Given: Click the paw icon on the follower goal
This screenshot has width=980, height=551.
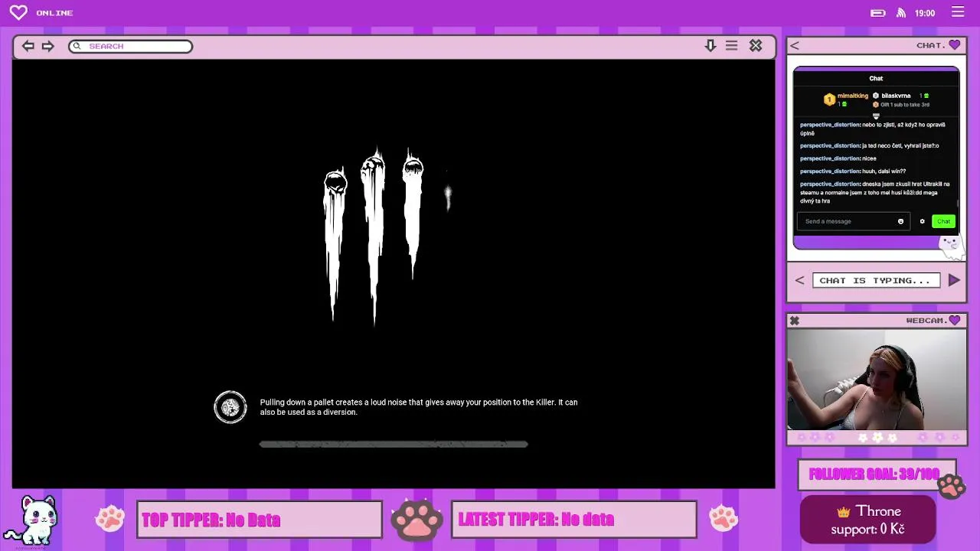Looking at the screenshot, I should (x=951, y=486).
